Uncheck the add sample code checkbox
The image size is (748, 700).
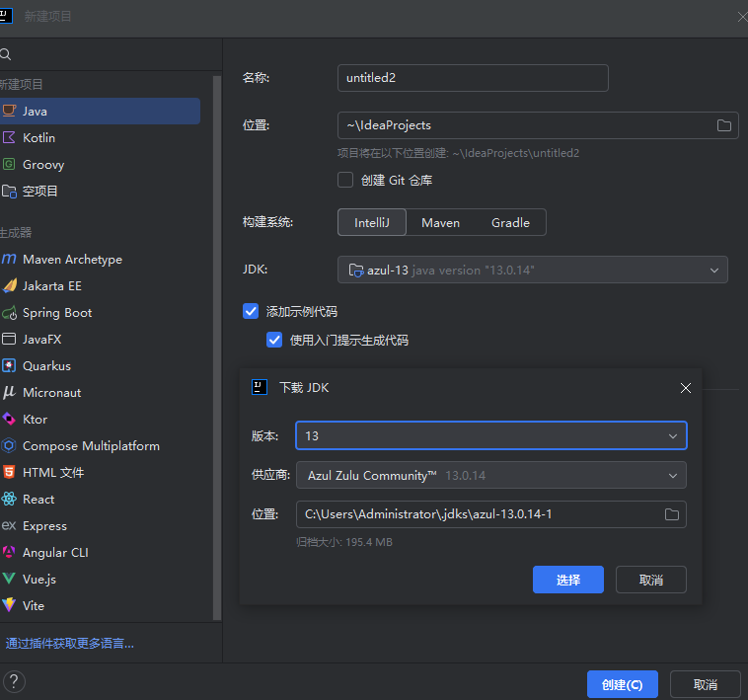coord(251,311)
